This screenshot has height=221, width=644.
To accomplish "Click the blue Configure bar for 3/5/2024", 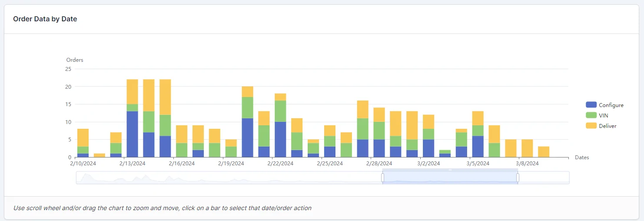I will click(478, 147).
